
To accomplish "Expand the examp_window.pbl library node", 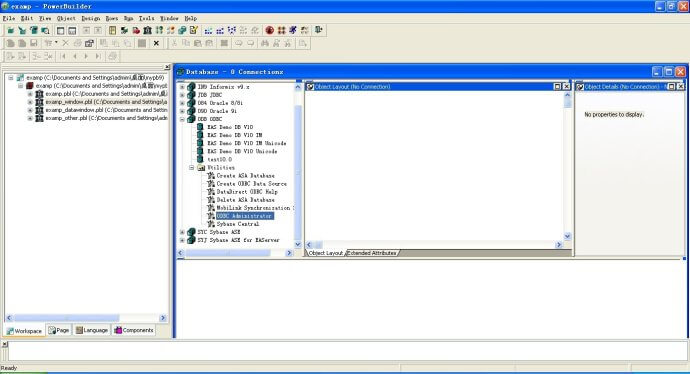I will coord(30,102).
